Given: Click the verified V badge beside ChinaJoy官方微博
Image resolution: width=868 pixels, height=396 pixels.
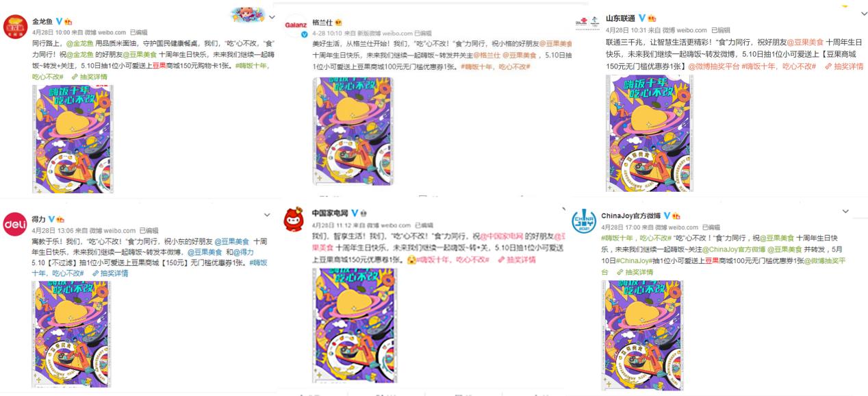Looking at the screenshot, I should coord(667,216).
